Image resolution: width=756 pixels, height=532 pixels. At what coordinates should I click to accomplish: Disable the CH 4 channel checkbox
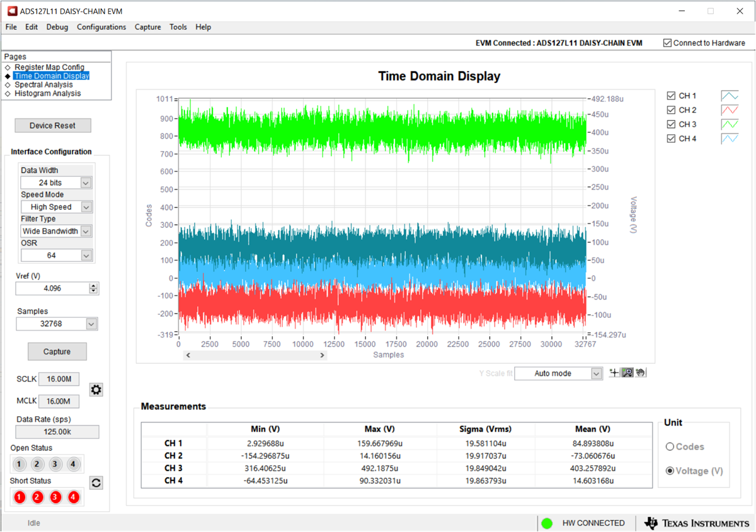click(671, 139)
